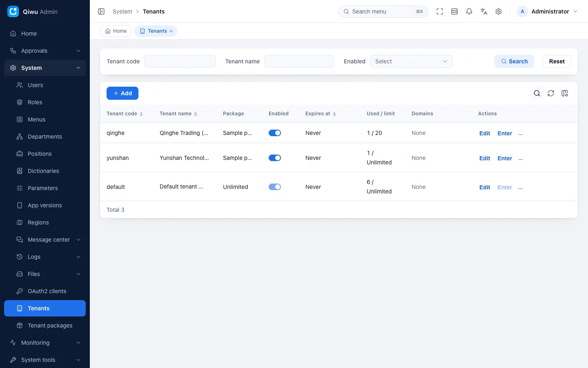Open Dictionaries in the sidebar

pos(45,171)
